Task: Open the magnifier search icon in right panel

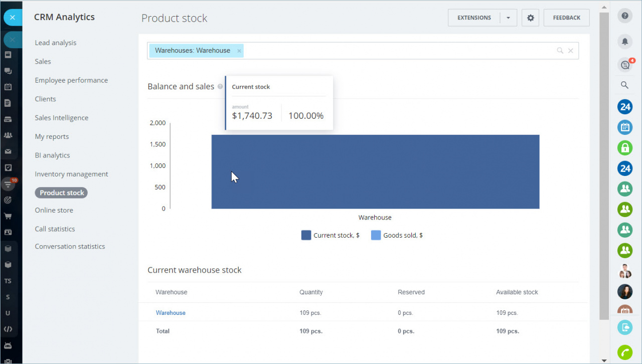Action: coord(625,85)
